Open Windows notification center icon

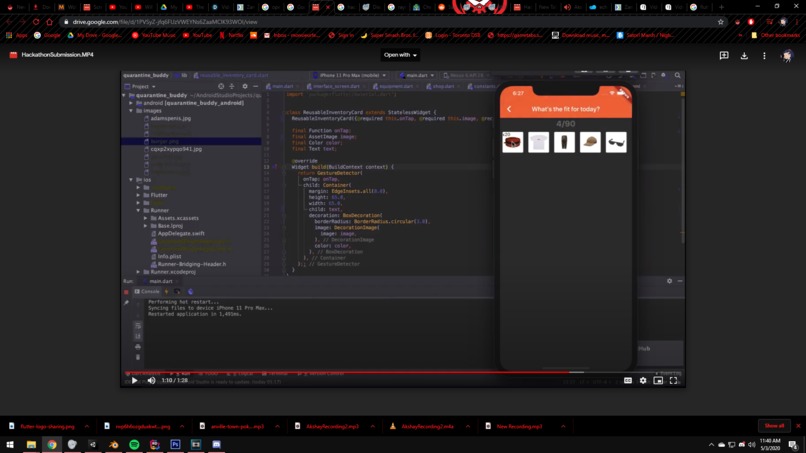[x=793, y=445]
